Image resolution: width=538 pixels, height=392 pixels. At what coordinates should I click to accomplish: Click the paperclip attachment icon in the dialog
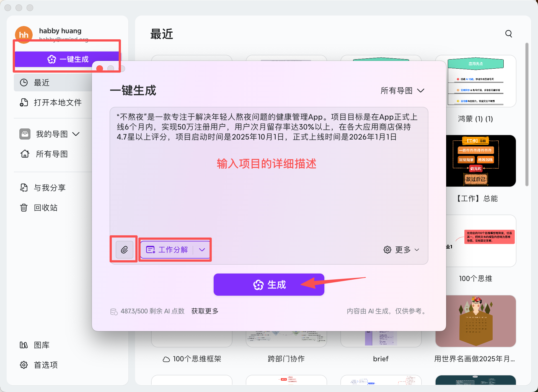(x=124, y=249)
